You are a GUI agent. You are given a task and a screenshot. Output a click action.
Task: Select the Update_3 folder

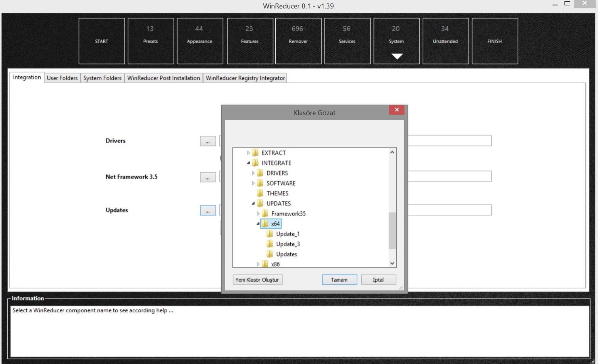[288, 244]
